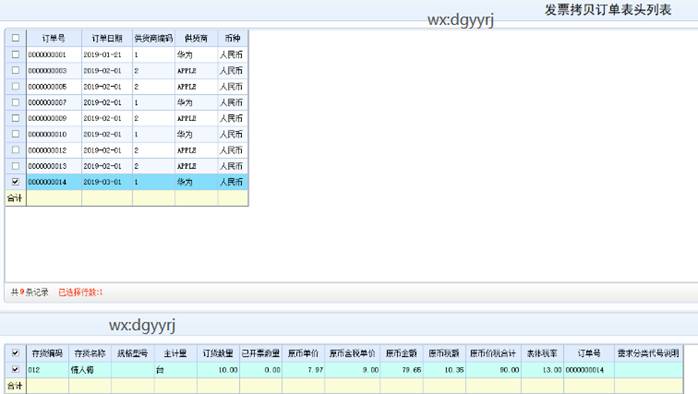This screenshot has width=698, height=394.
Task: Click the 原币价税合计 column header
Action: point(493,353)
